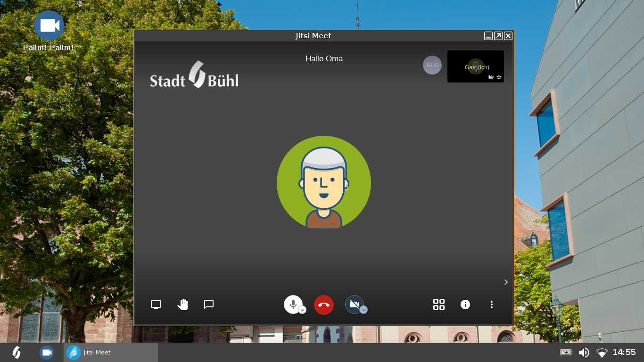Screen dimensions: 644x362
Task: Start screen sharing with the monitor icon
Action: 156,304
